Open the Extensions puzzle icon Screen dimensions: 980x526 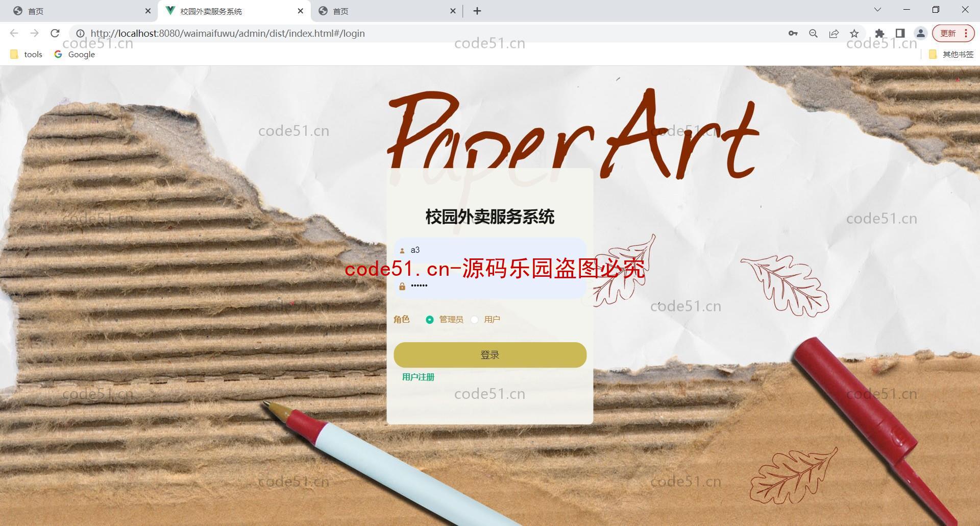tap(879, 33)
